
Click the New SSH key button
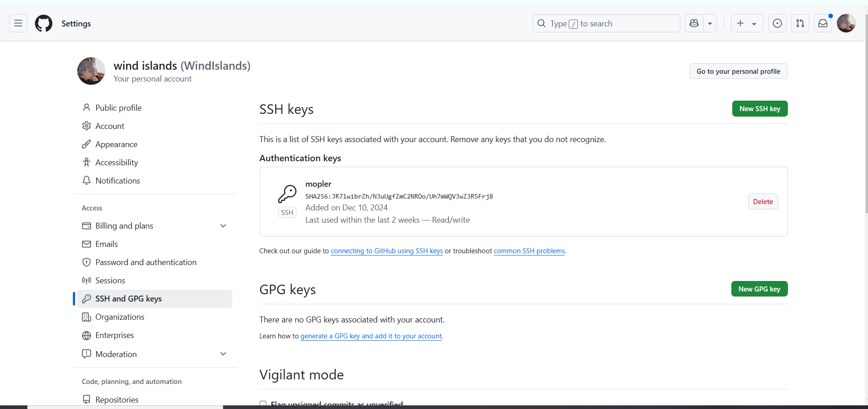tap(760, 109)
